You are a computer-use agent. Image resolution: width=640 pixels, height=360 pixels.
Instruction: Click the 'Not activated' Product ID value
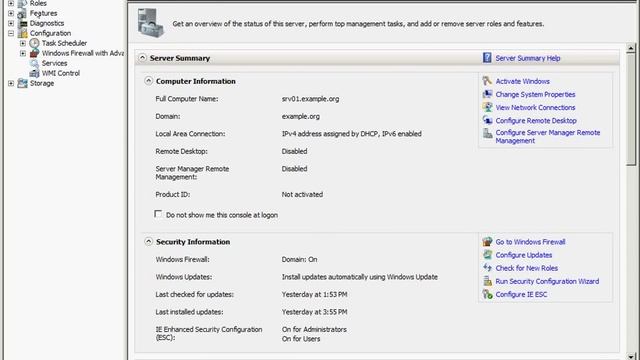302,194
